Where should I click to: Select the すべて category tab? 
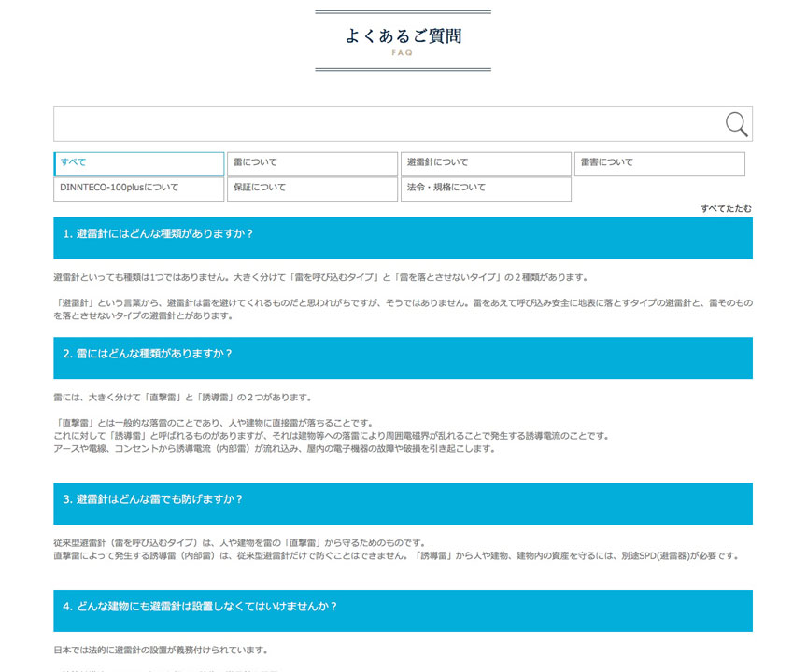[139, 163]
